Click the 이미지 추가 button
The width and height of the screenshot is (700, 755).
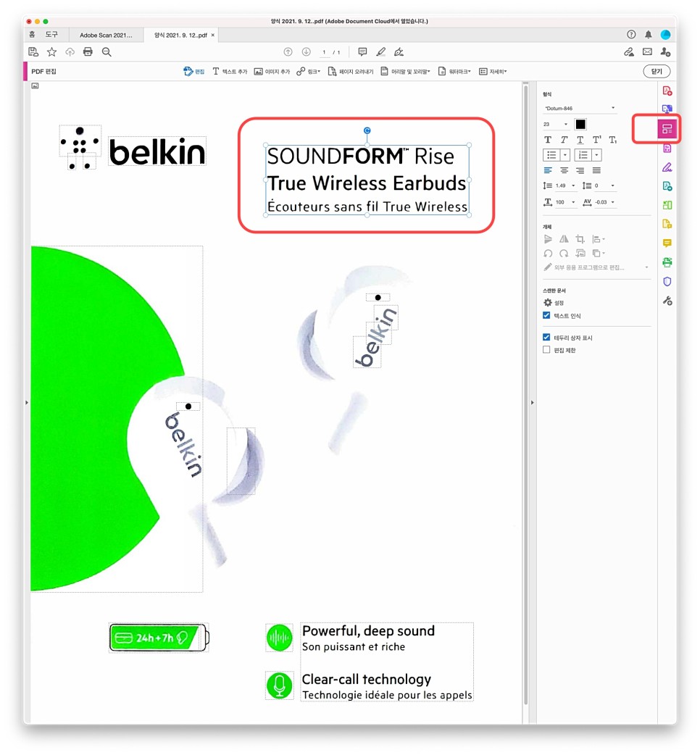tap(272, 72)
